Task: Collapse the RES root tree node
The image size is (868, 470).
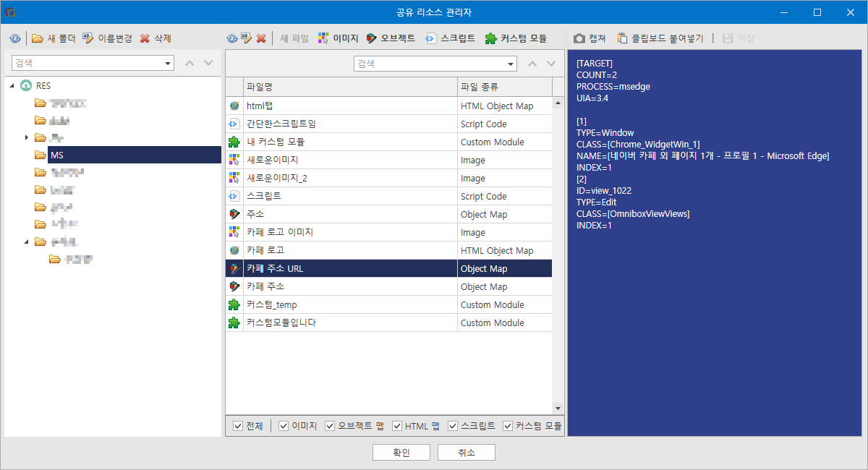Action: coord(12,85)
